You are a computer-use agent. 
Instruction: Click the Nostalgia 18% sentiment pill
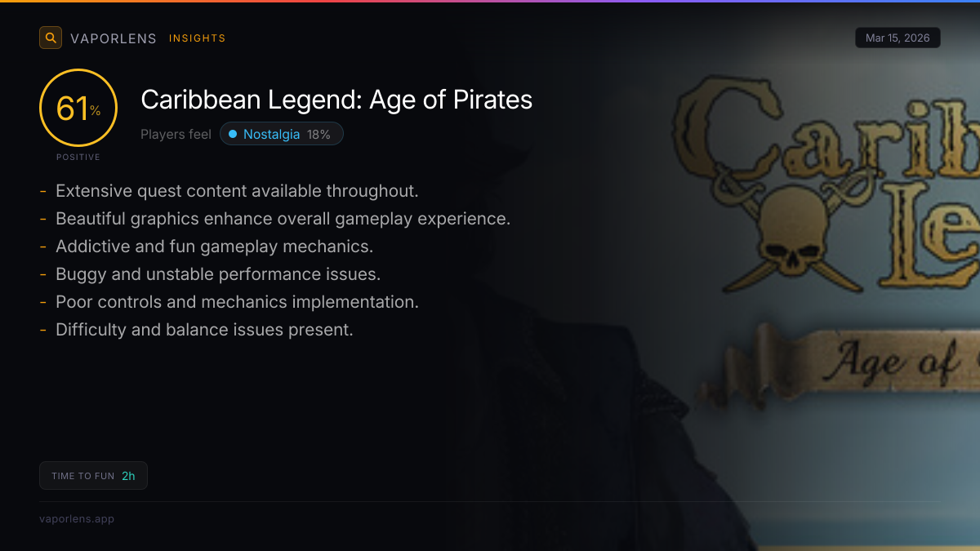[282, 134]
